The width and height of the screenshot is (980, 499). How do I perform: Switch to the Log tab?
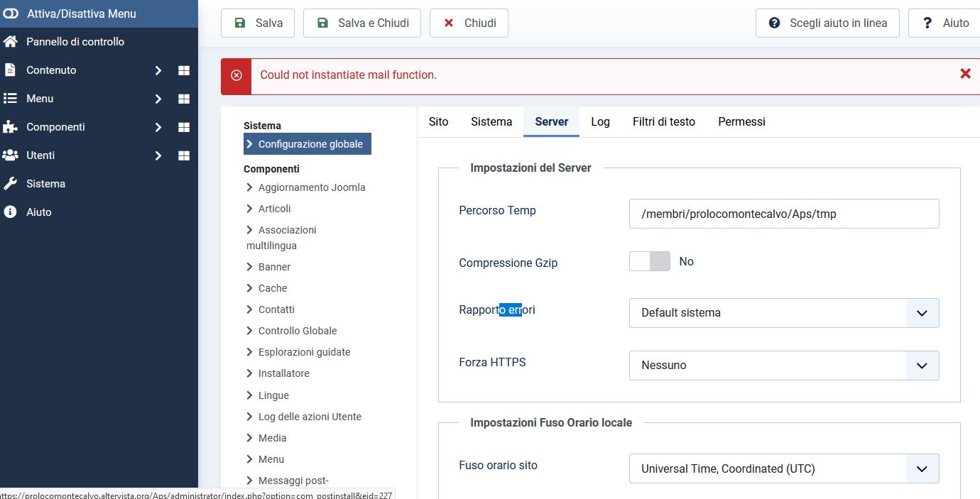pos(601,121)
